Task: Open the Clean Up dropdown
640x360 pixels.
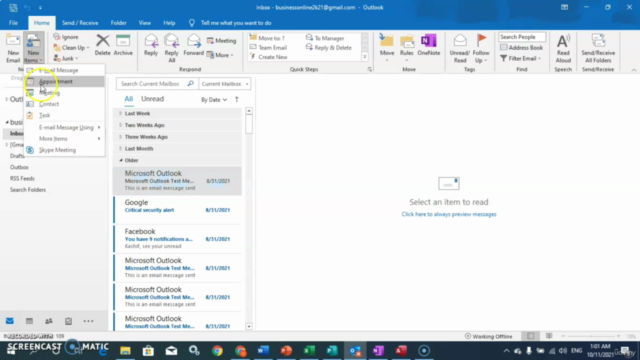Action: tap(71, 48)
